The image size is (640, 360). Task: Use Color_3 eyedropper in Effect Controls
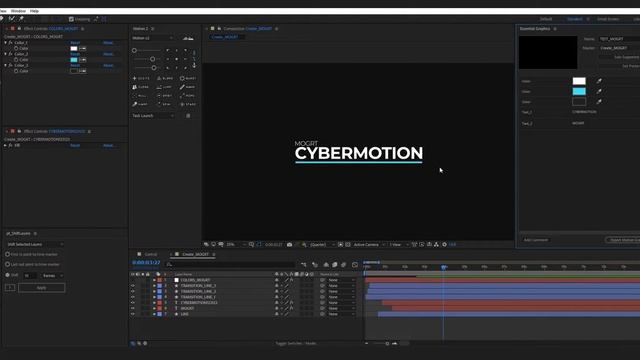point(82,71)
